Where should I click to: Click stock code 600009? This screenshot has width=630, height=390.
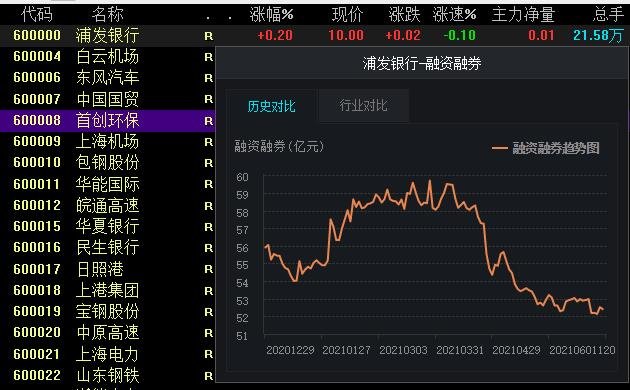37,141
